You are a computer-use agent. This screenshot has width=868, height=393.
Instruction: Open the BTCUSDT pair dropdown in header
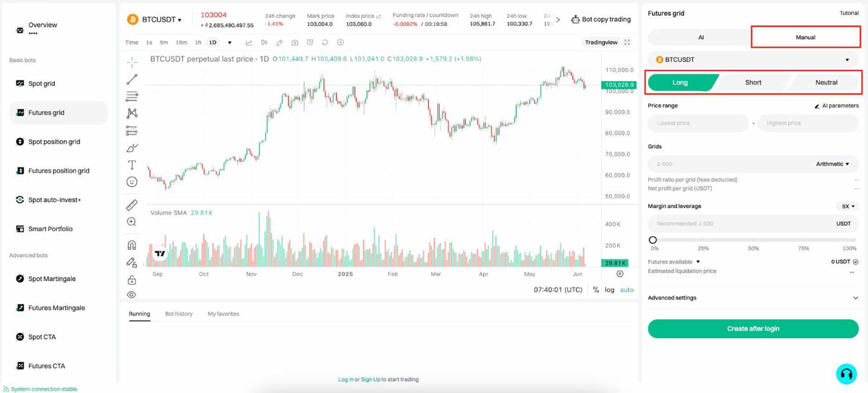pos(161,20)
